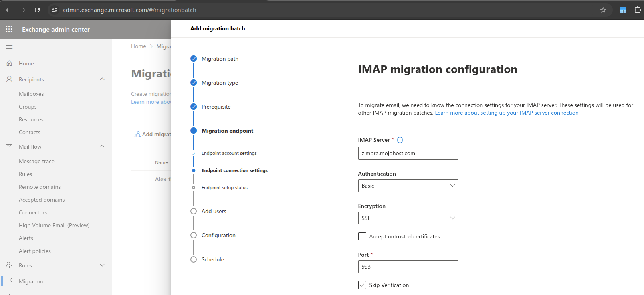
Task: Open Contacts in the sidebar
Action: point(30,132)
